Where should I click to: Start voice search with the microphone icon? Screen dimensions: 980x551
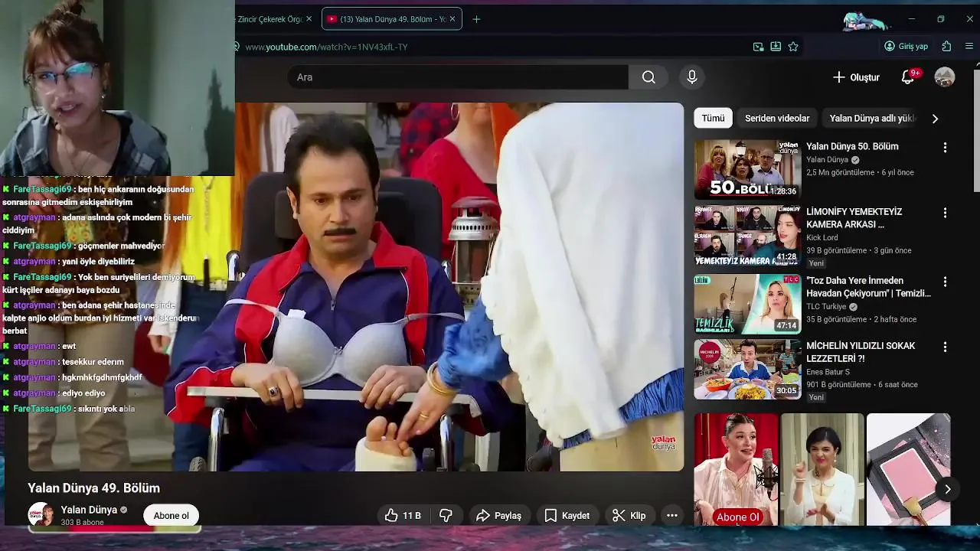[x=692, y=77]
